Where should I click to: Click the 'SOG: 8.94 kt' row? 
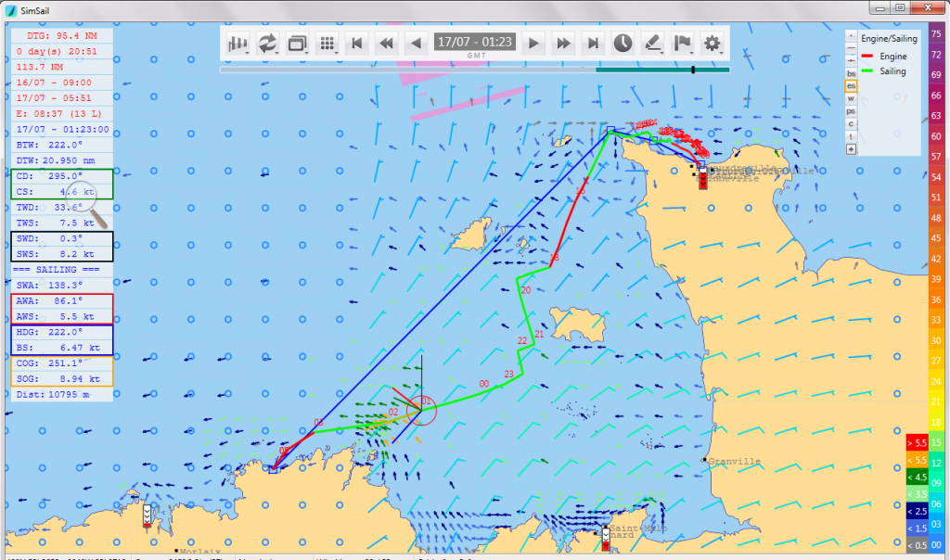(x=62, y=379)
